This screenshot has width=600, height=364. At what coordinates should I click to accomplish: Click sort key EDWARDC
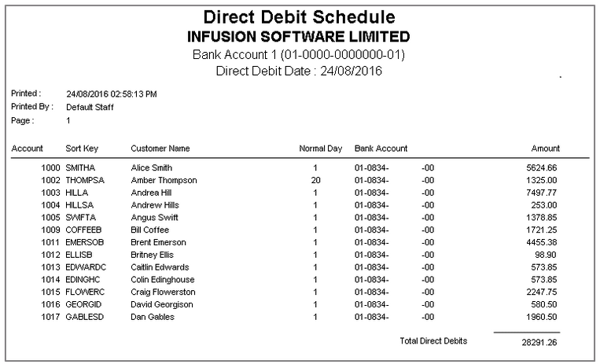click(x=86, y=267)
